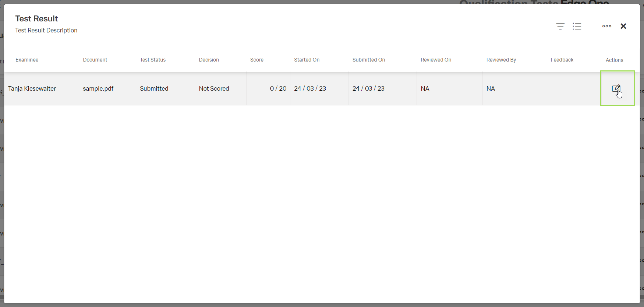Screen dimensions: 644x307
Task: Open the sample.pdf document
Action: [98, 88]
